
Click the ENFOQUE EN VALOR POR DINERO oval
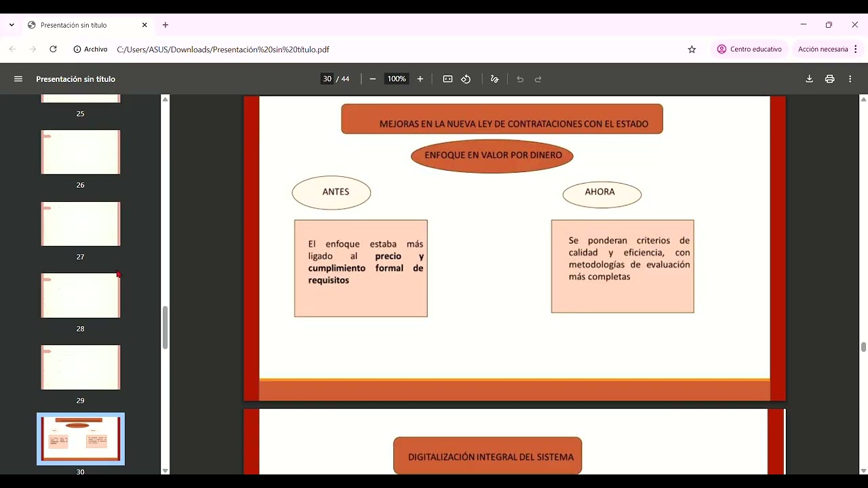[492, 156]
